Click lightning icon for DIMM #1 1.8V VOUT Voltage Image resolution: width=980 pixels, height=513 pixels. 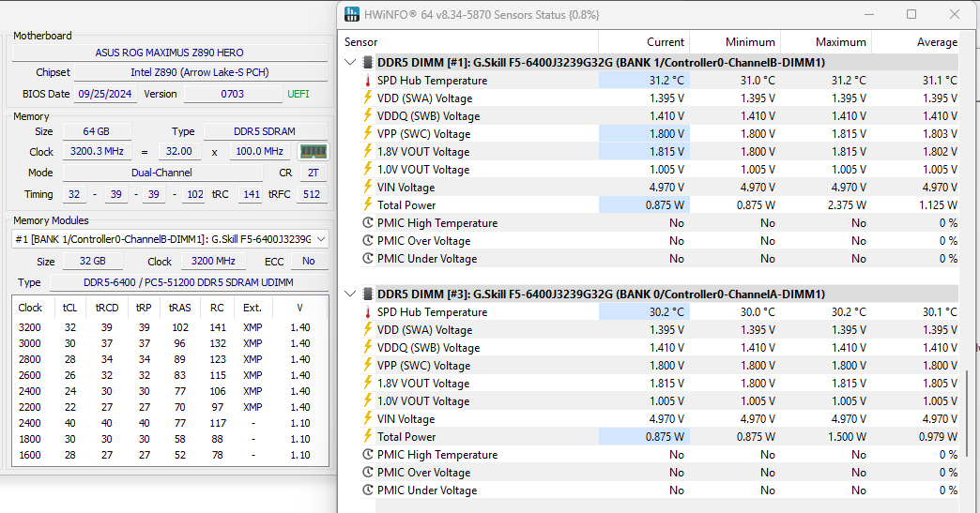pos(368,152)
